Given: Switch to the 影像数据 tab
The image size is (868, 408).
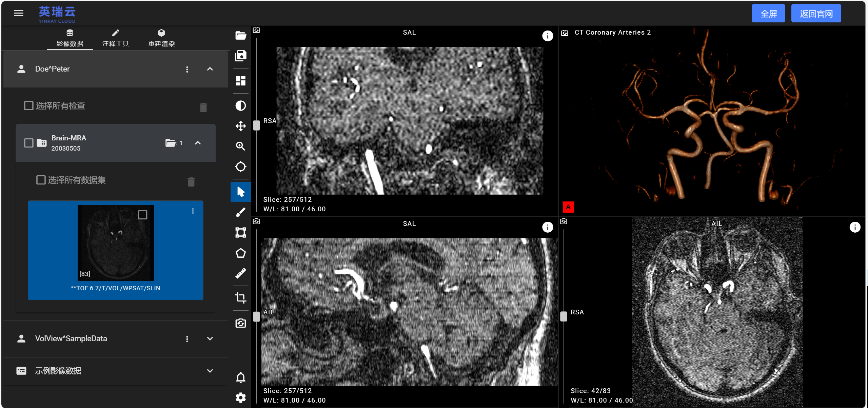Looking at the screenshot, I should tap(70, 38).
